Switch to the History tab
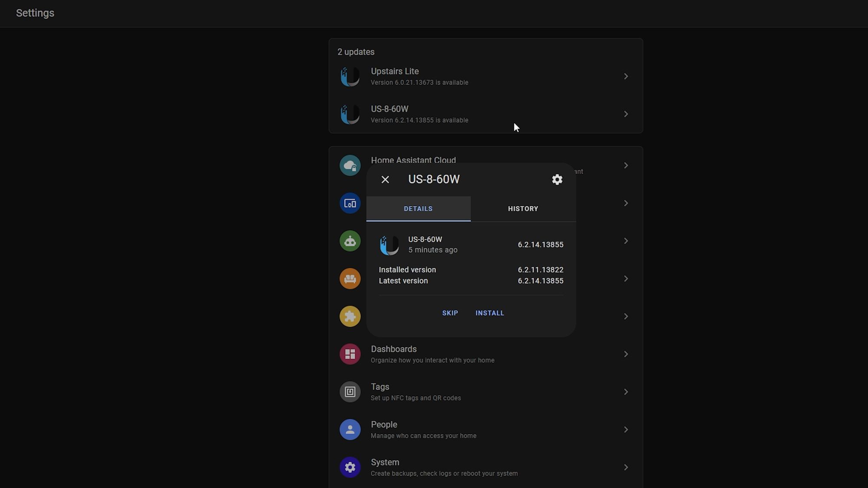The width and height of the screenshot is (868, 488). pyautogui.click(x=523, y=209)
